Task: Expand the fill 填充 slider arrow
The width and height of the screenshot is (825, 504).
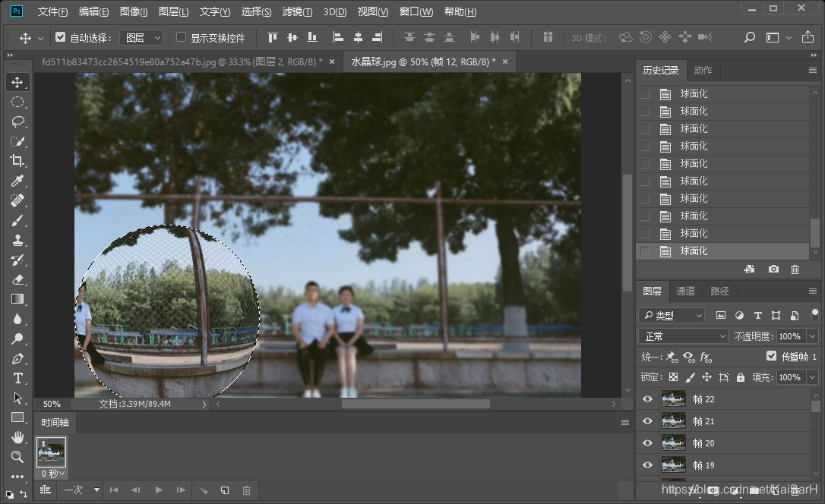Action: 813,377
